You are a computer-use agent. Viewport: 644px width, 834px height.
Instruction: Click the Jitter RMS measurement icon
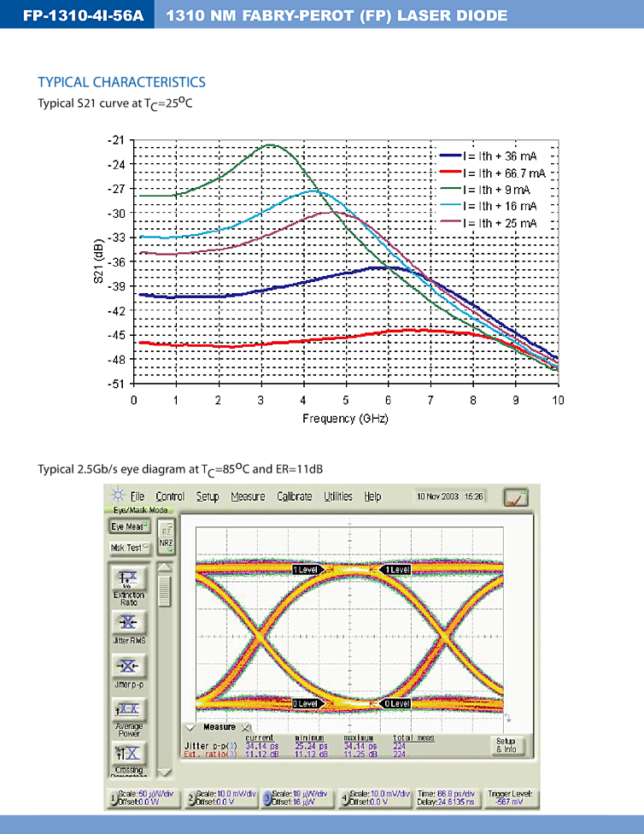tap(128, 623)
